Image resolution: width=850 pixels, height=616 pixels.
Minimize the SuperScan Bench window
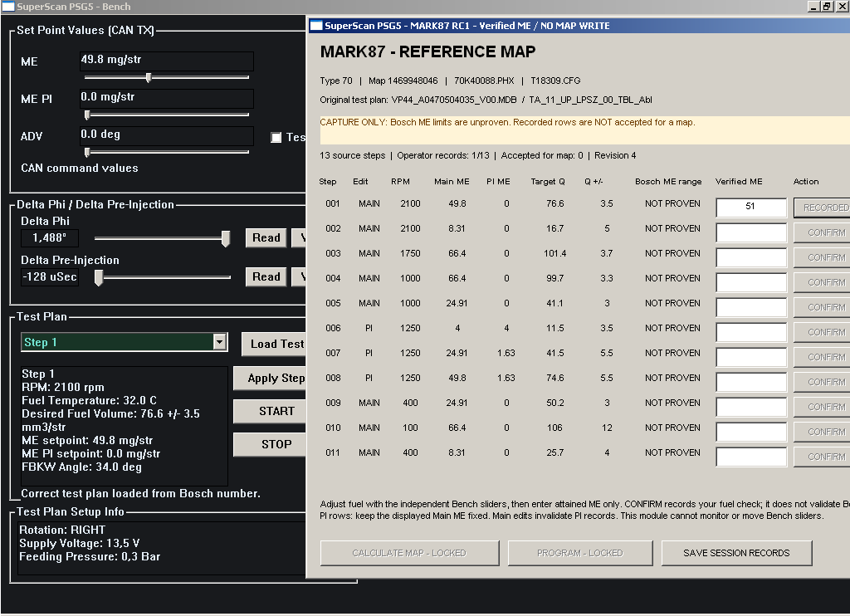(813, 7)
